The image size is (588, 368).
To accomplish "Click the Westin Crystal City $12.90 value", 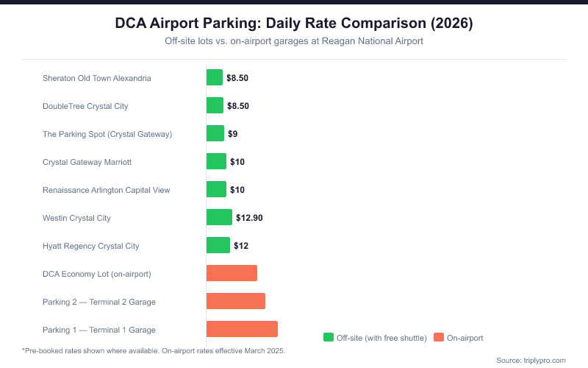I will click(x=250, y=218).
